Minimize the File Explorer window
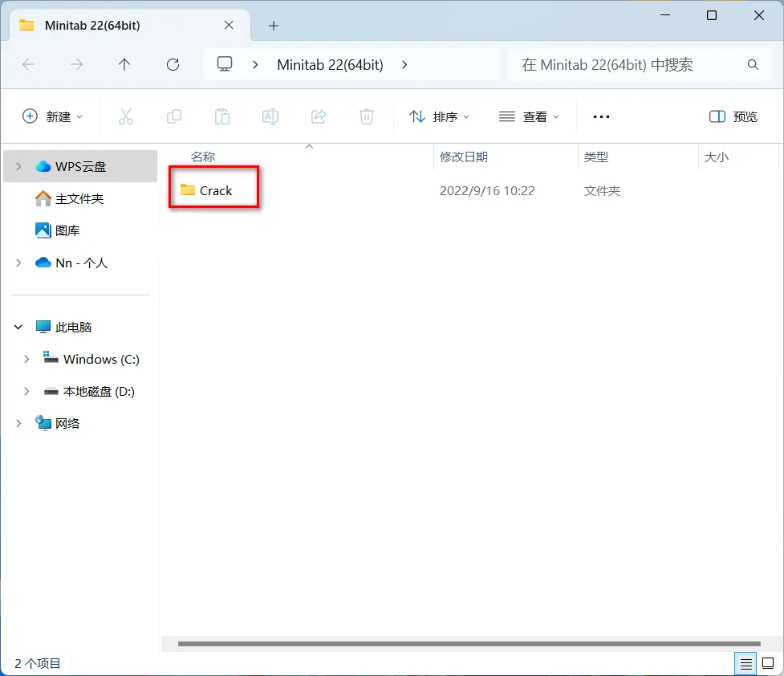Image resolution: width=784 pixels, height=676 pixels. (x=665, y=15)
